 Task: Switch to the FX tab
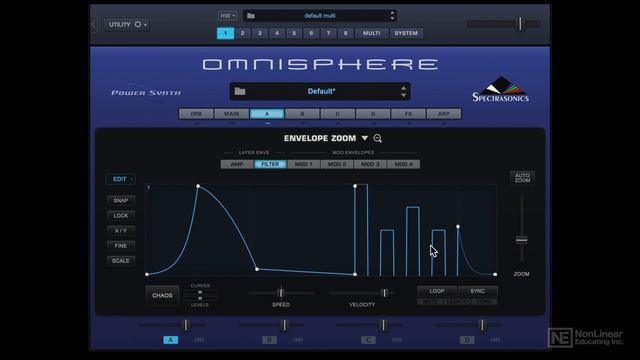pyautogui.click(x=408, y=114)
